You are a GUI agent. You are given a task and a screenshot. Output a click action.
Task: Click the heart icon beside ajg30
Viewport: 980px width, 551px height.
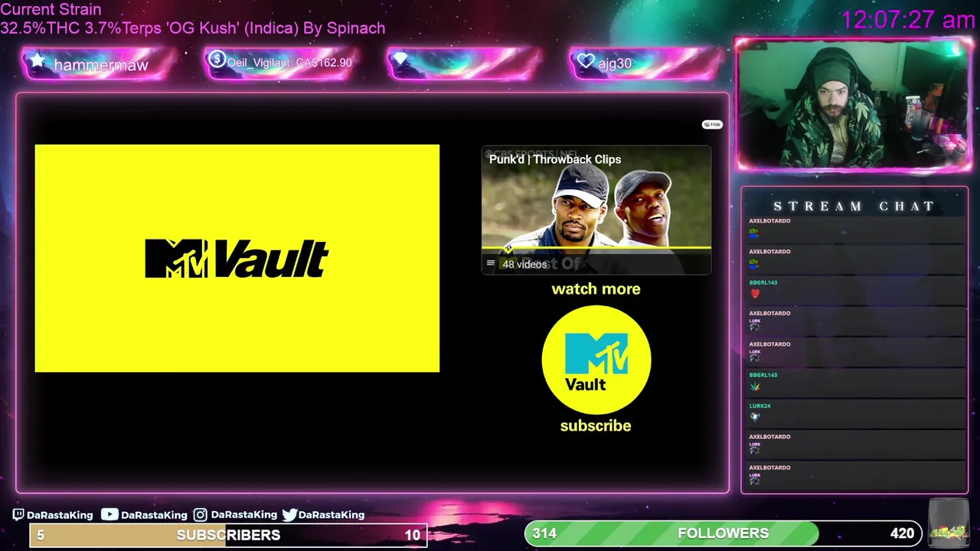[x=586, y=61]
